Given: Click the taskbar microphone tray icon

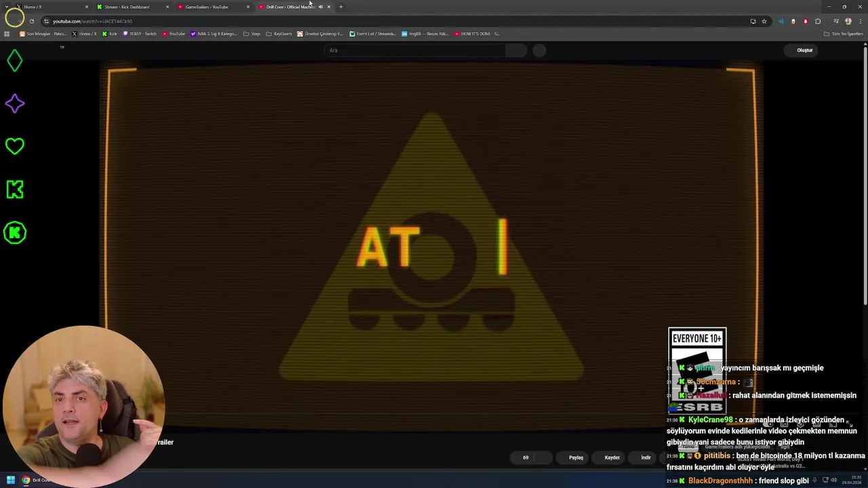Looking at the screenshot, I should 815,480.
